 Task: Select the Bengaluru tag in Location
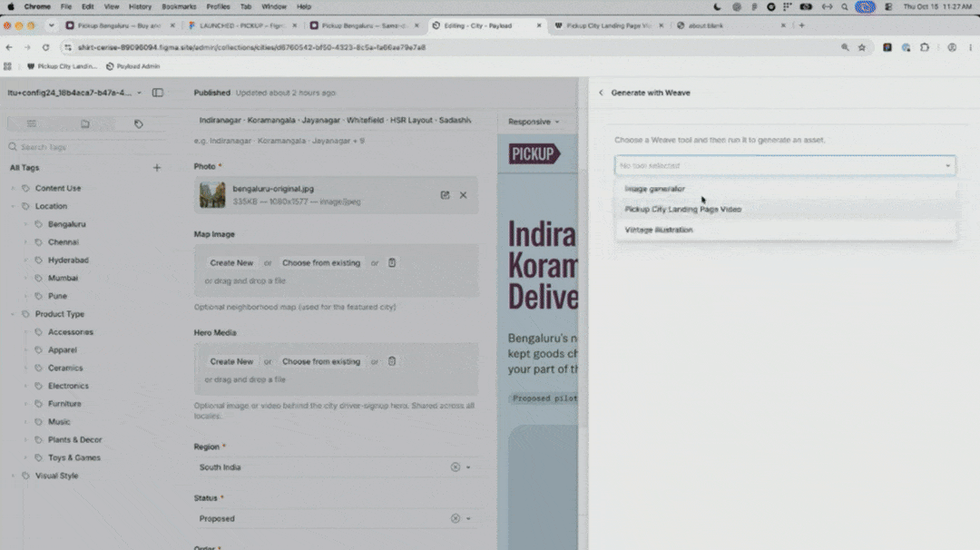coord(67,224)
